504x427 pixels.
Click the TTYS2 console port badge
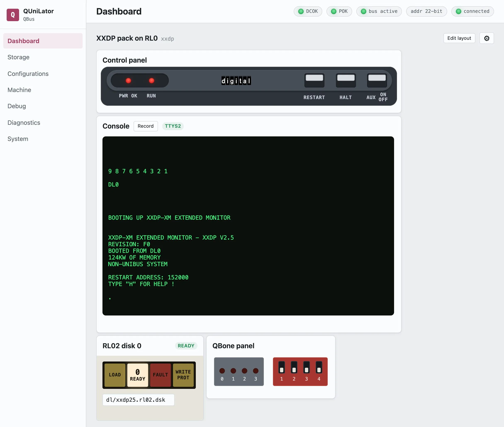(x=173, y=126)
